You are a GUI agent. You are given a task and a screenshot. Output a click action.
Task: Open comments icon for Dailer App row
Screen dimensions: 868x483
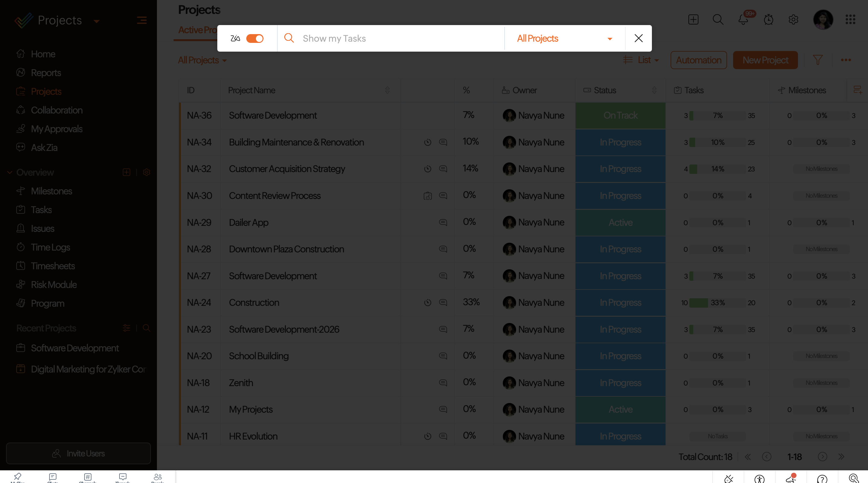click(443, 222)
